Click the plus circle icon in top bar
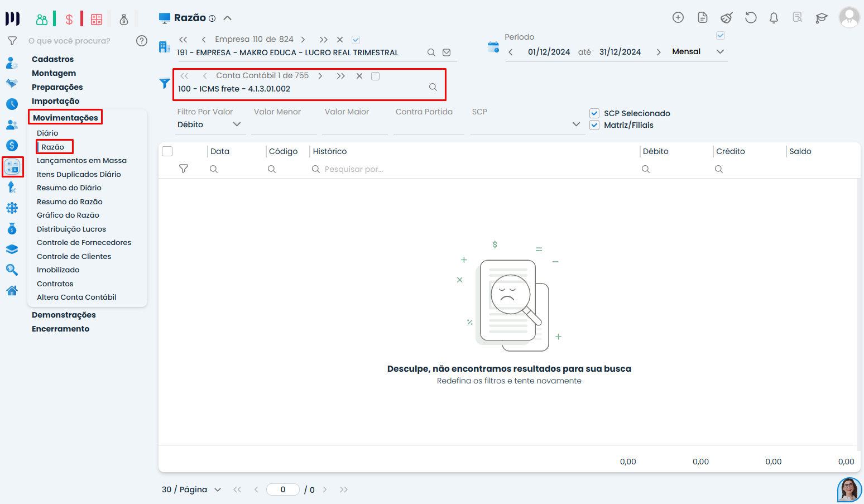 pos(678,17)
